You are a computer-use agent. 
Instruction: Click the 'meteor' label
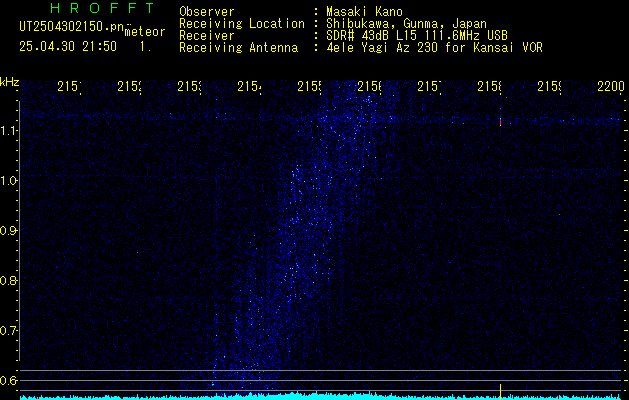[x=145, y=32]
